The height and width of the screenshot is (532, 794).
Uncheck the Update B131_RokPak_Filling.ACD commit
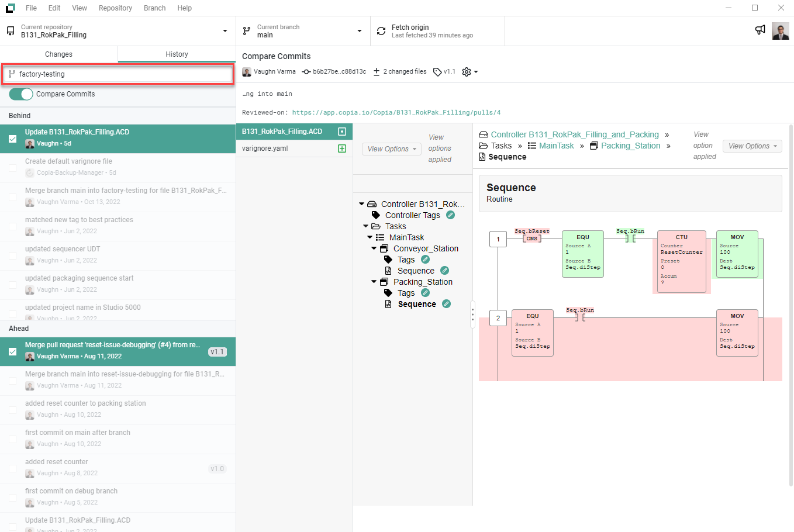coord(13,139)
